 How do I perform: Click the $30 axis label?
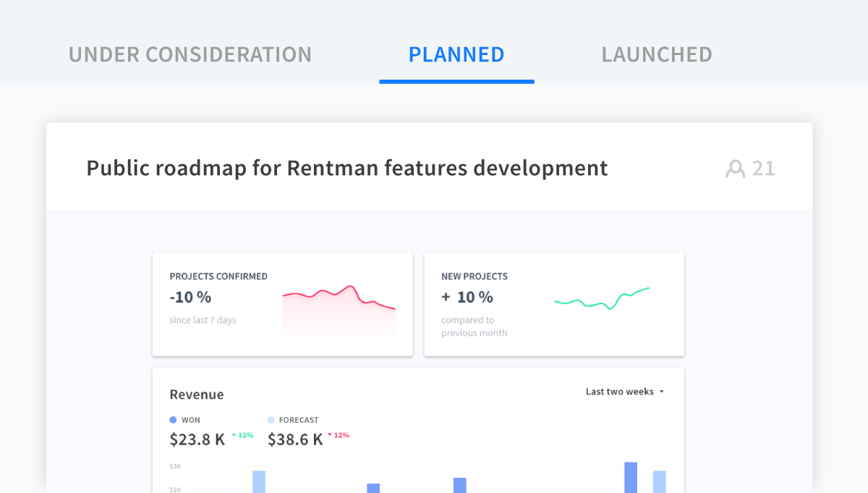[x=176, y=466]
